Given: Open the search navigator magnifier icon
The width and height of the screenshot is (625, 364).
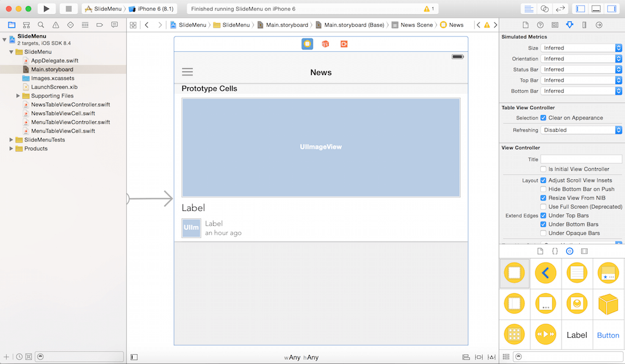Looking at the screenshot, I should click(41, 25).
